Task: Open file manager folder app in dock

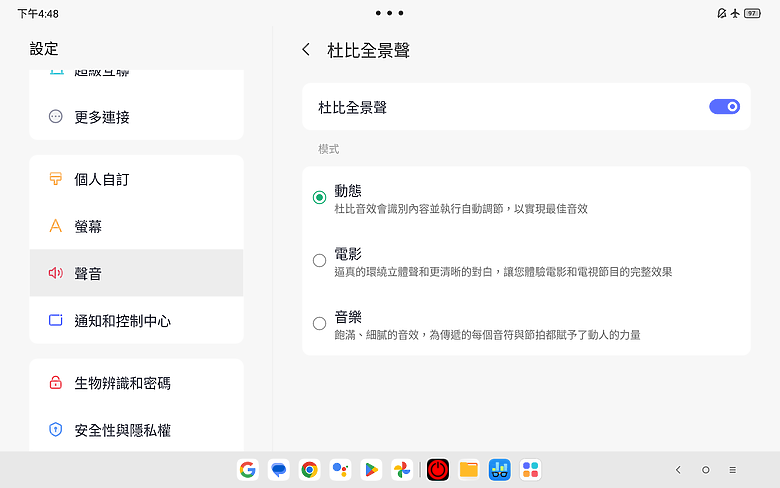Action: point(469,470)
